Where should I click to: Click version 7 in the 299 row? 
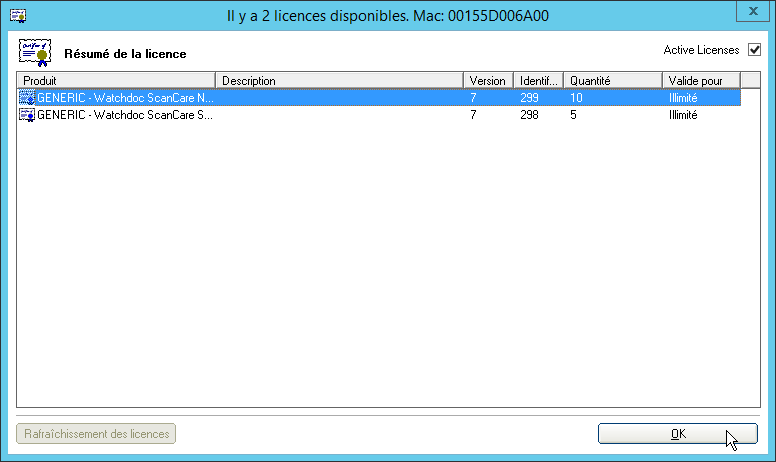tap(473, 97)
